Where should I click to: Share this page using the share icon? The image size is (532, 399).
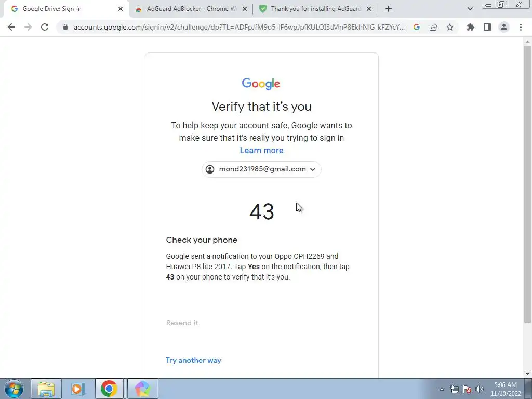[x=433, y=27]
